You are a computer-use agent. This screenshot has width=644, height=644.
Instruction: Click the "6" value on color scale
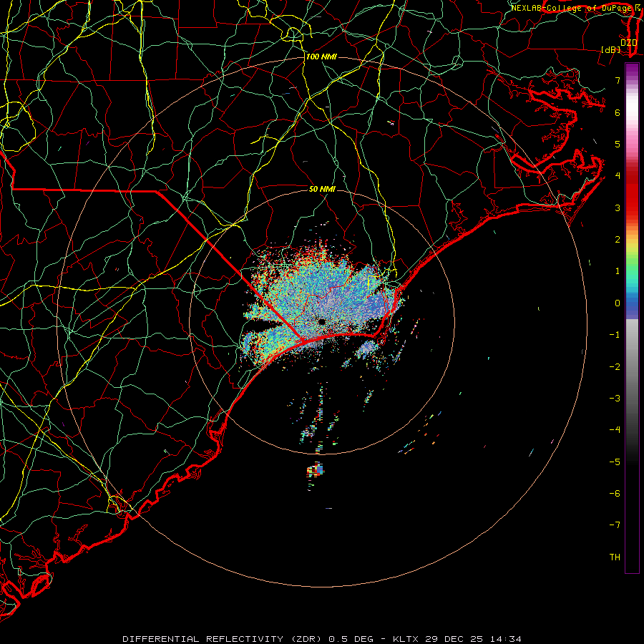[618, 112]
